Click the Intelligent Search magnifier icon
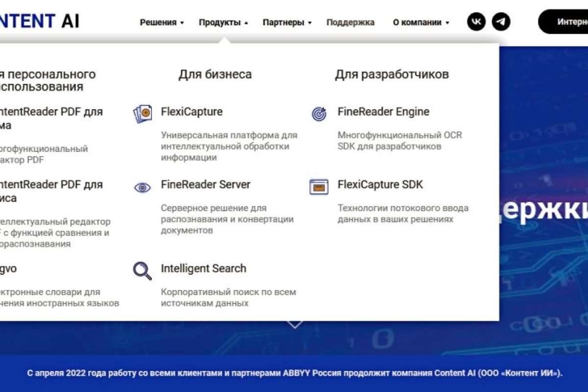This screenshot has width=588, height=392. (143, 270)
